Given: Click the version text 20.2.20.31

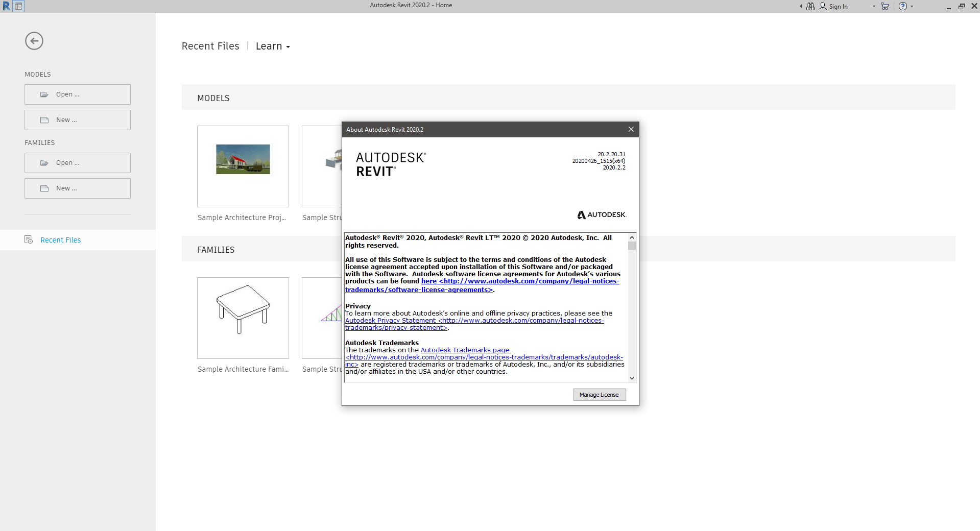Looking at the screenshot, I should click(x=611, y=154).
